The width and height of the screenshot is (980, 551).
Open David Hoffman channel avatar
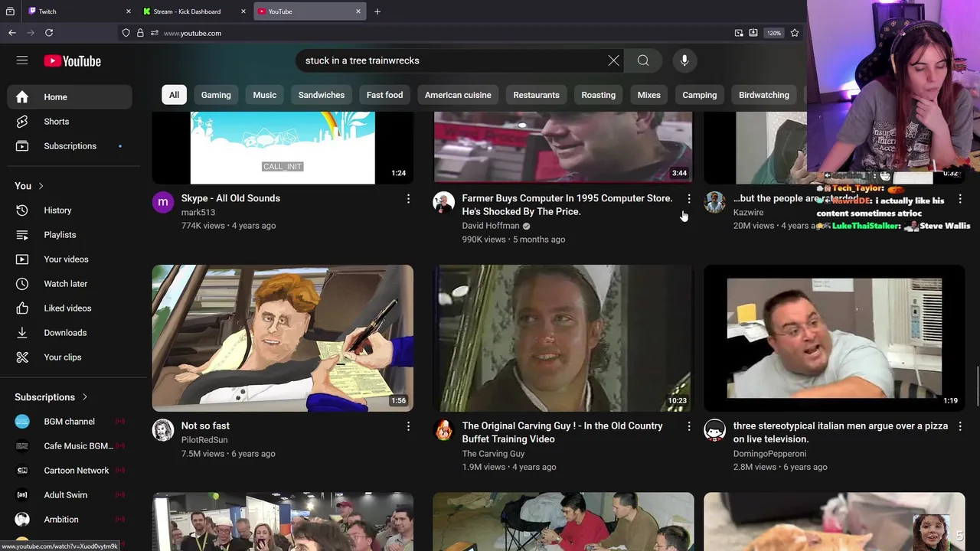pyautogui.click(x=444, y=202)
